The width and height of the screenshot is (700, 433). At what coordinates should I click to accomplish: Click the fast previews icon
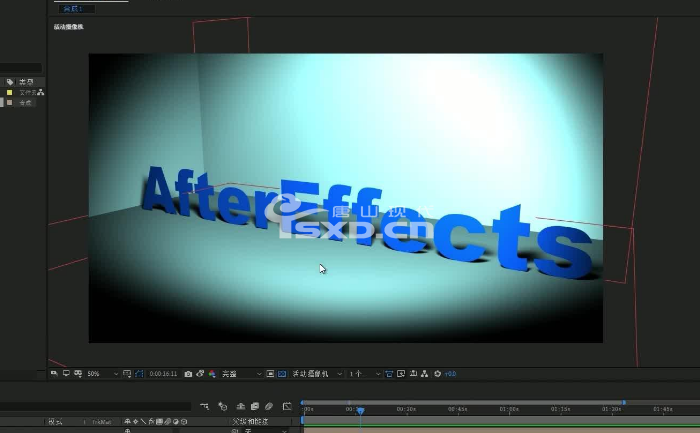(401, 374)
